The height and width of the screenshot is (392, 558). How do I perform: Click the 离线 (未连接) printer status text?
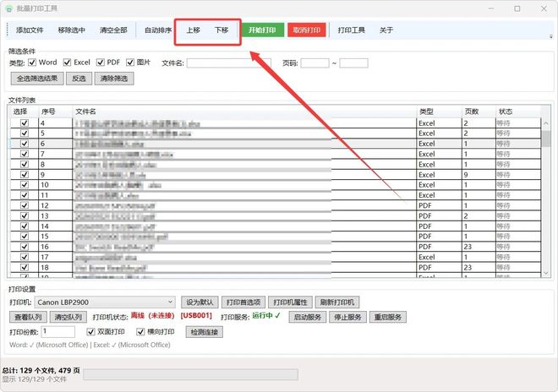pos(153,316)
